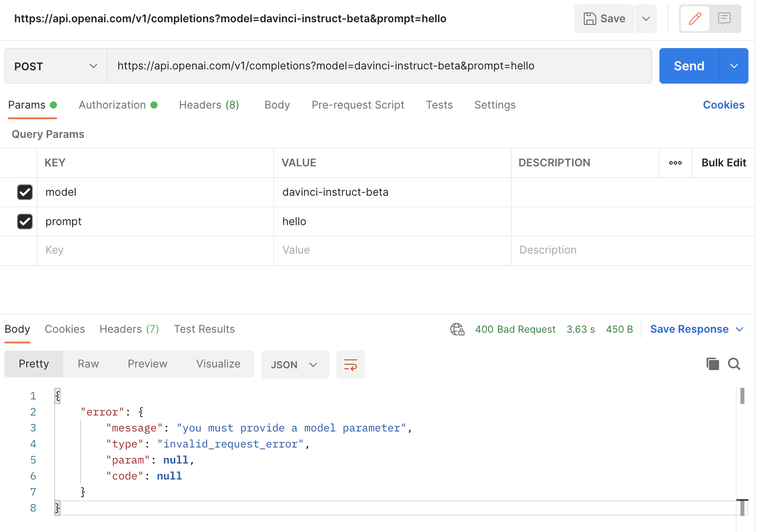Click the 400 Bad Request status

pyautogui.click(x=515, y=329)
